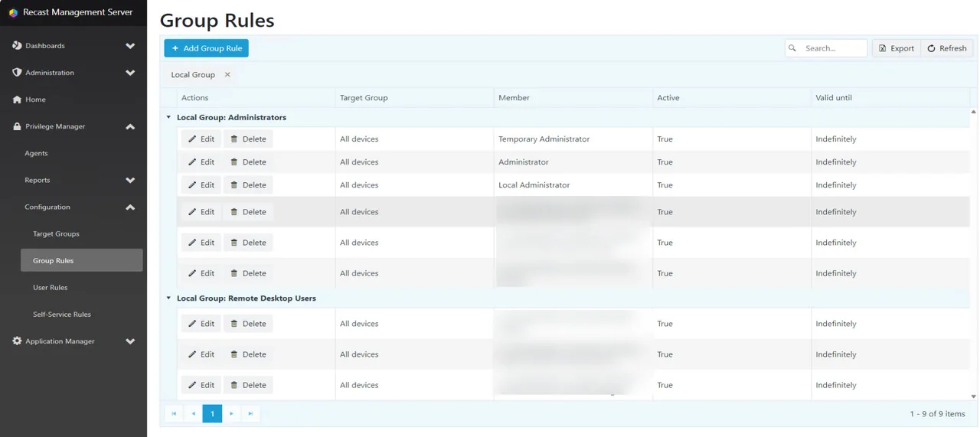Edit the Administrator member rule
The height and width of the screenshot is (437, 980).
coord(201,162)
